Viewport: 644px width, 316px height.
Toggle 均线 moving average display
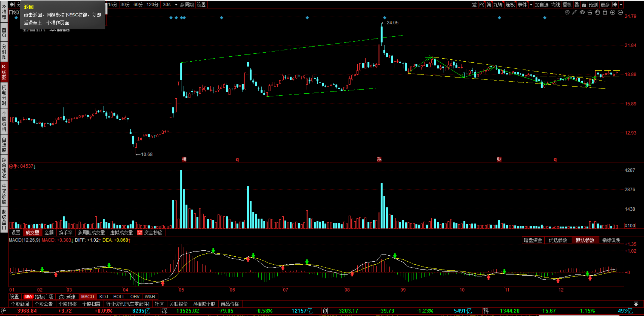coord(555,5)
